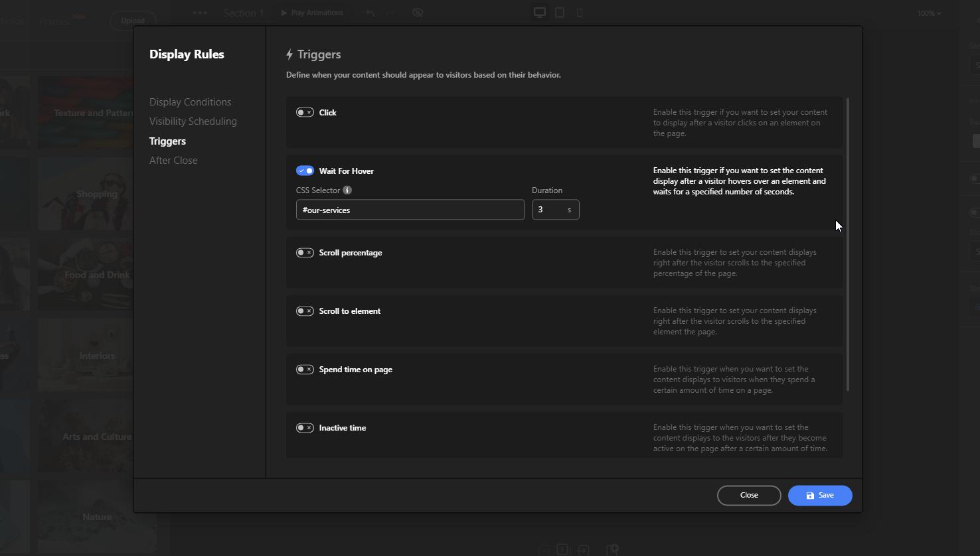The width and height of the screenshot is (980, 556).
Task: Select desktop device view icon
Action: [540, 13]
